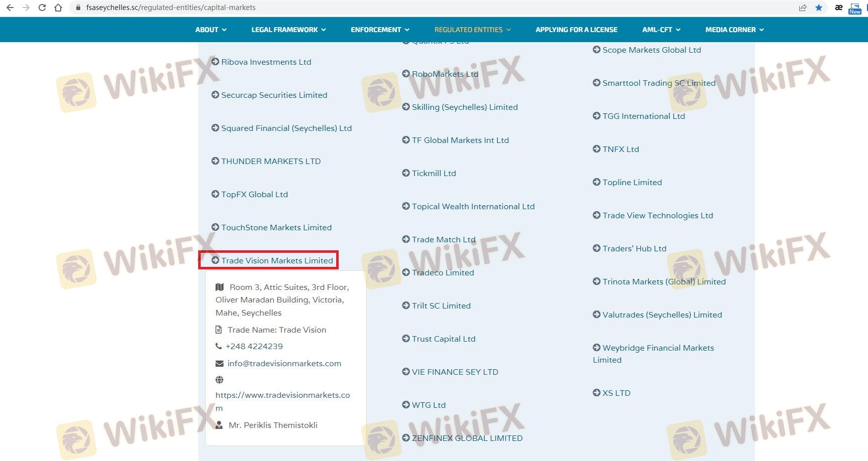Open the New extension icon
Screen dimensions: 868x461
[855, 8]
